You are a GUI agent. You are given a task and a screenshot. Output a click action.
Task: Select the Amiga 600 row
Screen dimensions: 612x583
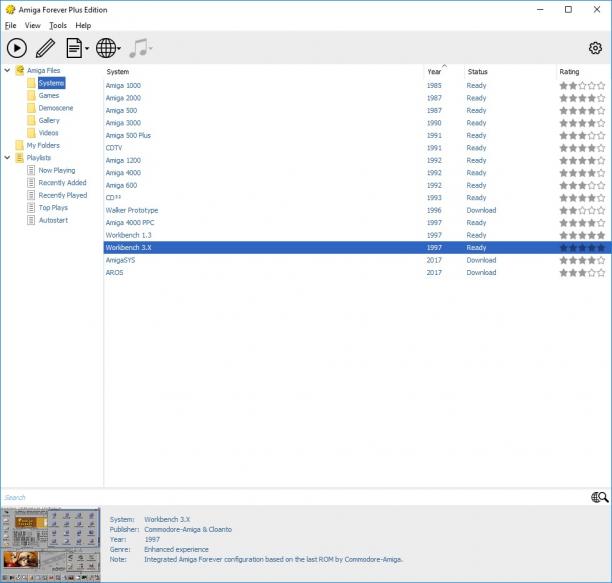357,185
